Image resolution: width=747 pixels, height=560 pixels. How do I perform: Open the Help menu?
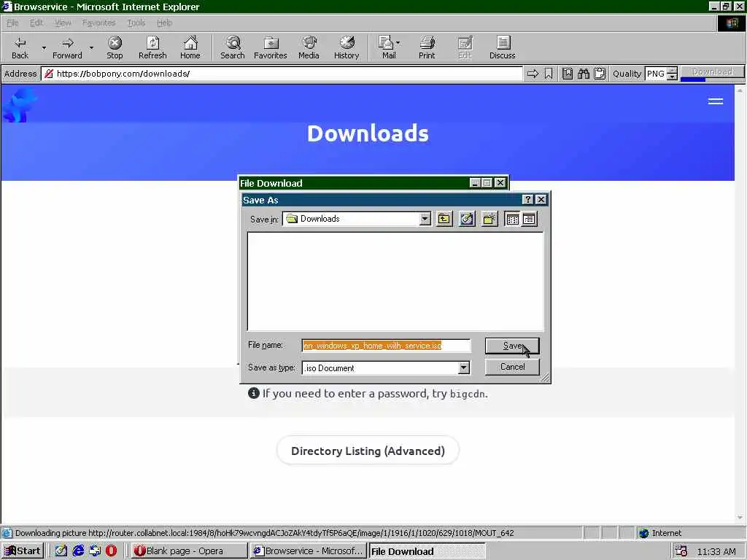164,23
